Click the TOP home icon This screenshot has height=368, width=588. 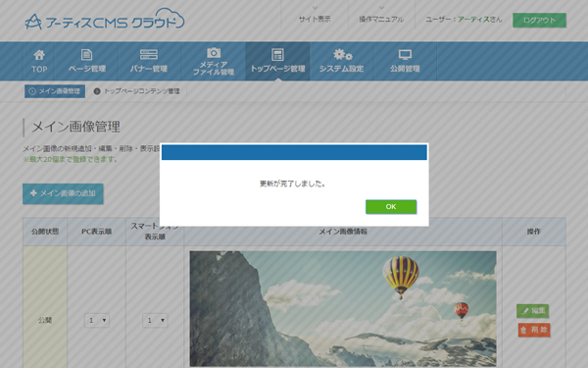pos(39,55)
